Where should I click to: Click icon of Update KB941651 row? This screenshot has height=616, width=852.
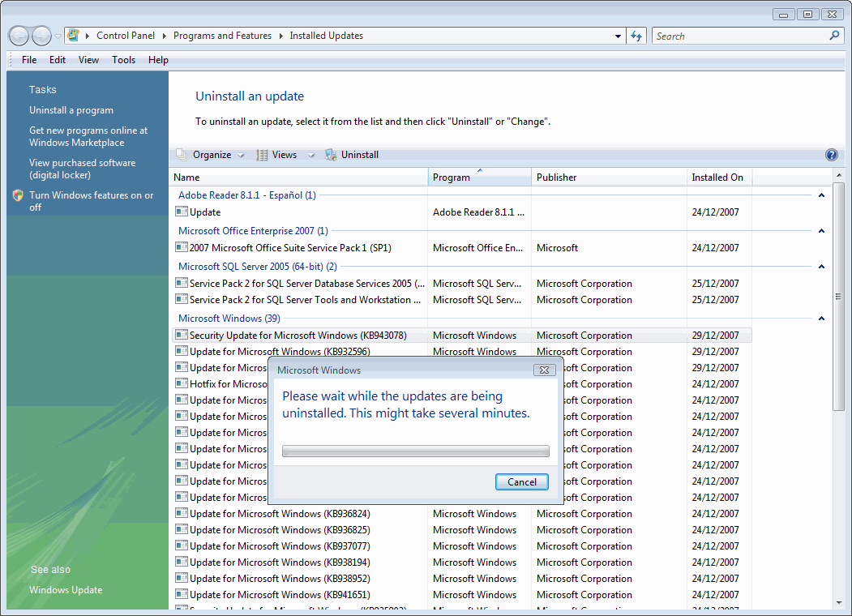[x=182, y=594]
